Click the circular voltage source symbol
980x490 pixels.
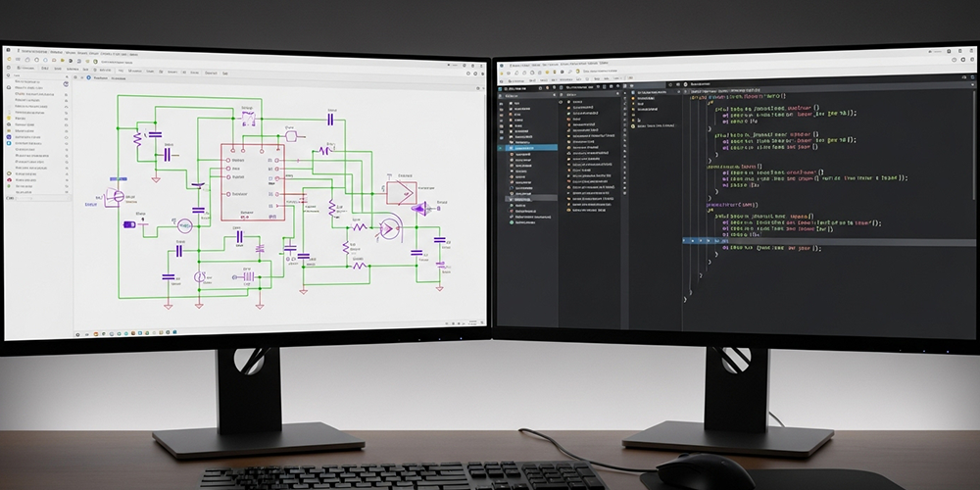pyautogui.click(x=184, y=226)
